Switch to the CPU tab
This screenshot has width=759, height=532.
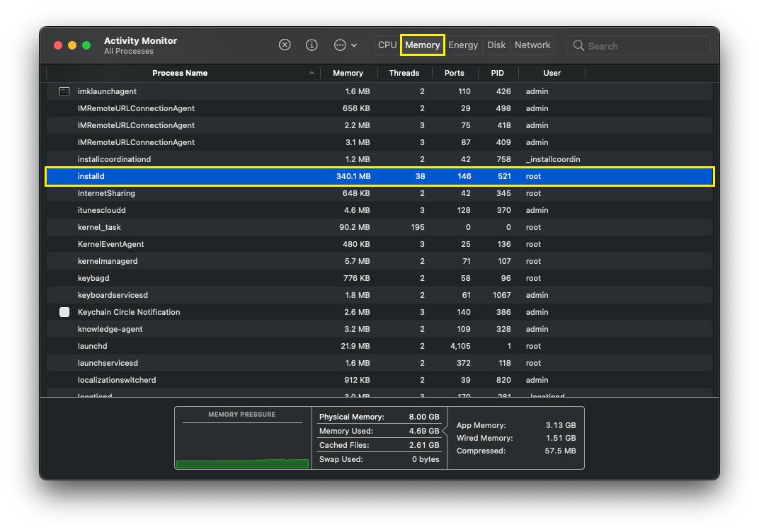point(387,45)
